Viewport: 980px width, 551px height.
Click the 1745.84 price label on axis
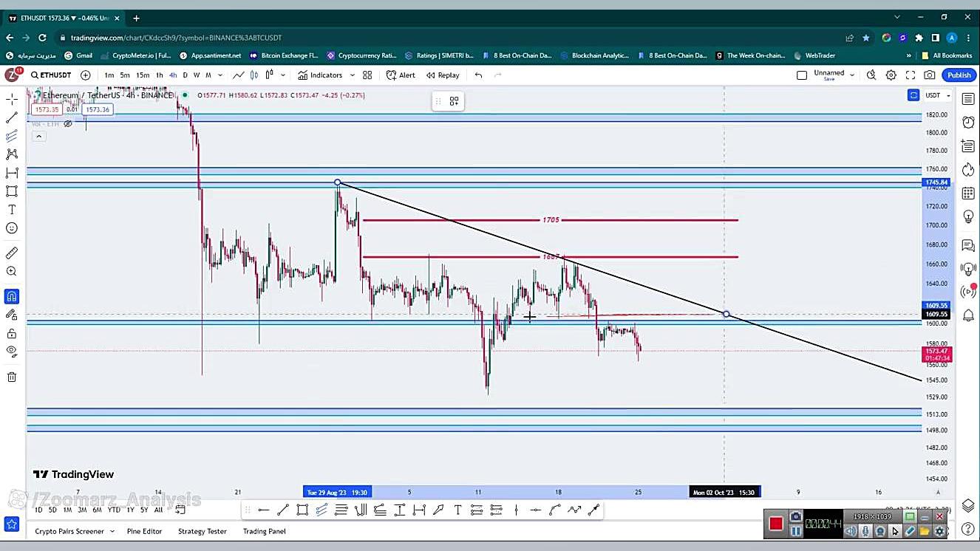click(x=936, y=182)
